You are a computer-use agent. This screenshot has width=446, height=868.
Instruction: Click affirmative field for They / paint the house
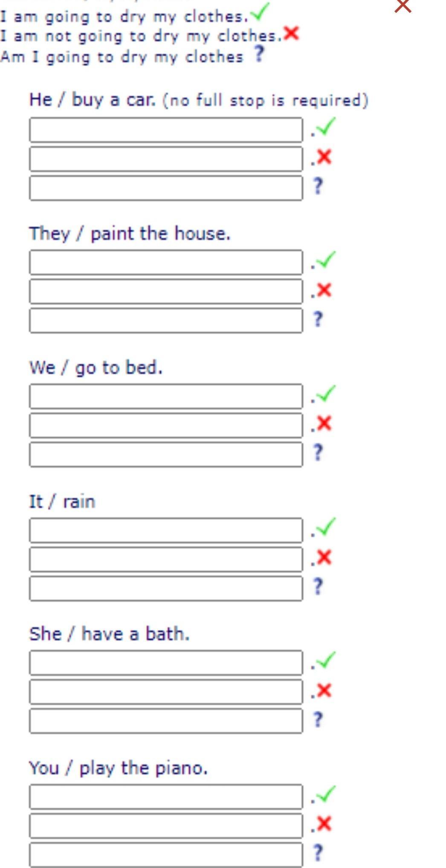pos(166,262)
